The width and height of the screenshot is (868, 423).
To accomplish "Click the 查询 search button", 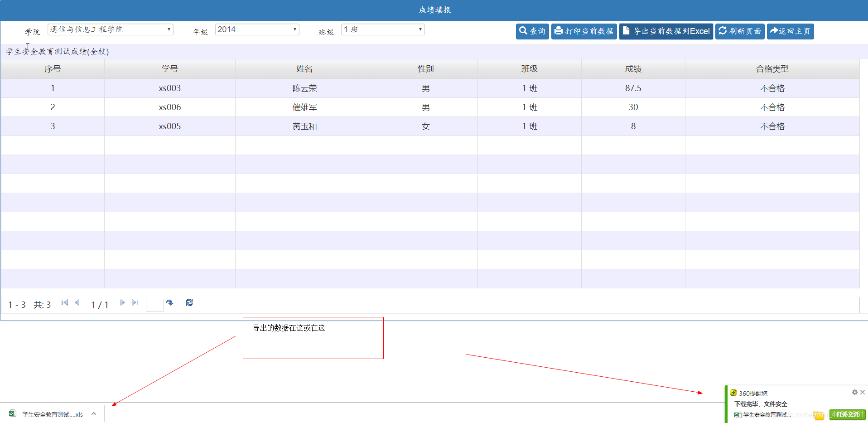I will click(x=532, y=31).
